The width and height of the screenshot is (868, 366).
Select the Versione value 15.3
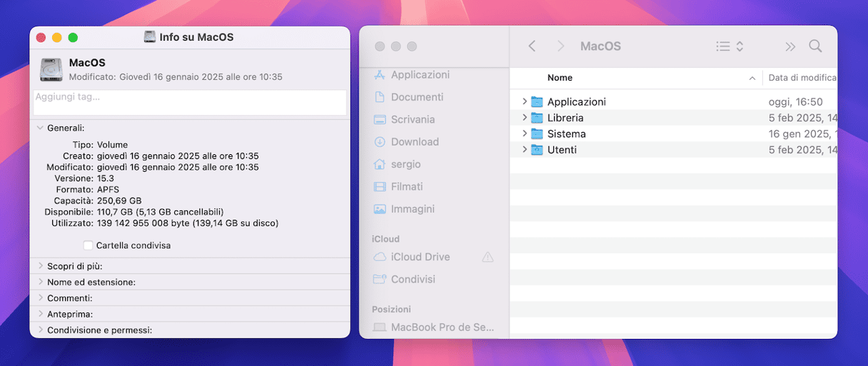(106, 178)
